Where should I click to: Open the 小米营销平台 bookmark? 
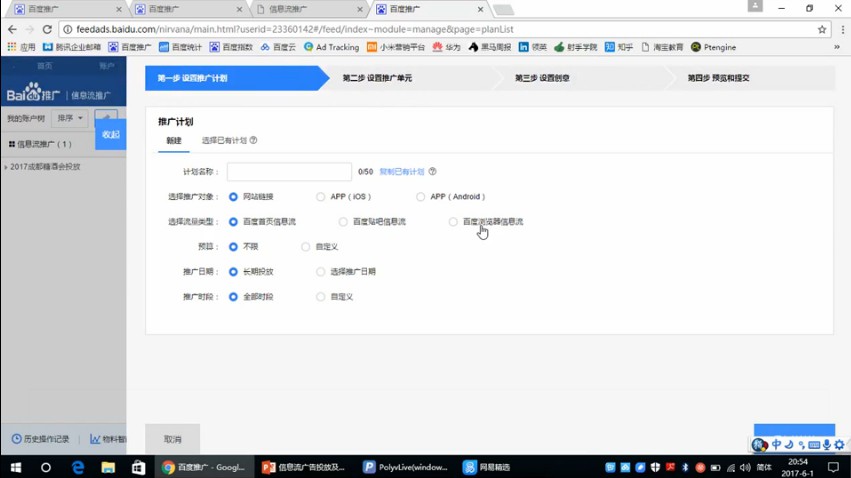[396, 47]
